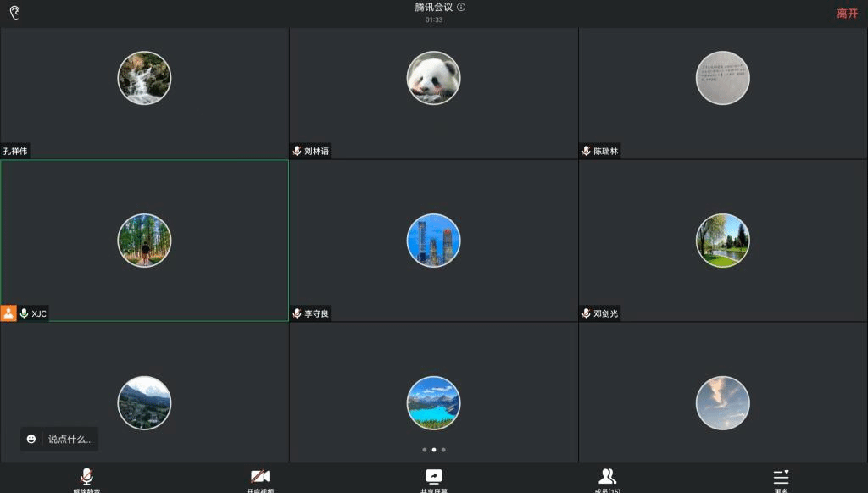868x493 pixels.
Task: Click 李守良's skyscraper avatar
Action: tap(433, 241)
